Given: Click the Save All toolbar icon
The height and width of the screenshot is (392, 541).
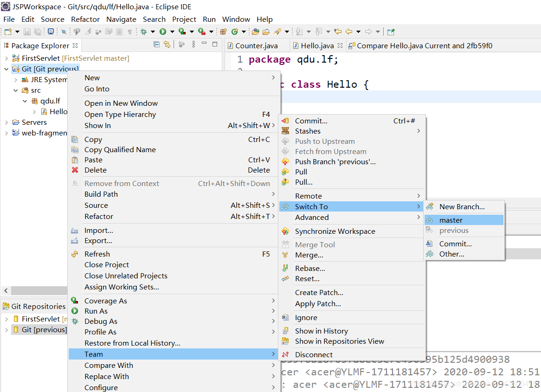Looking at the screenshot, I should pos(38,32).
